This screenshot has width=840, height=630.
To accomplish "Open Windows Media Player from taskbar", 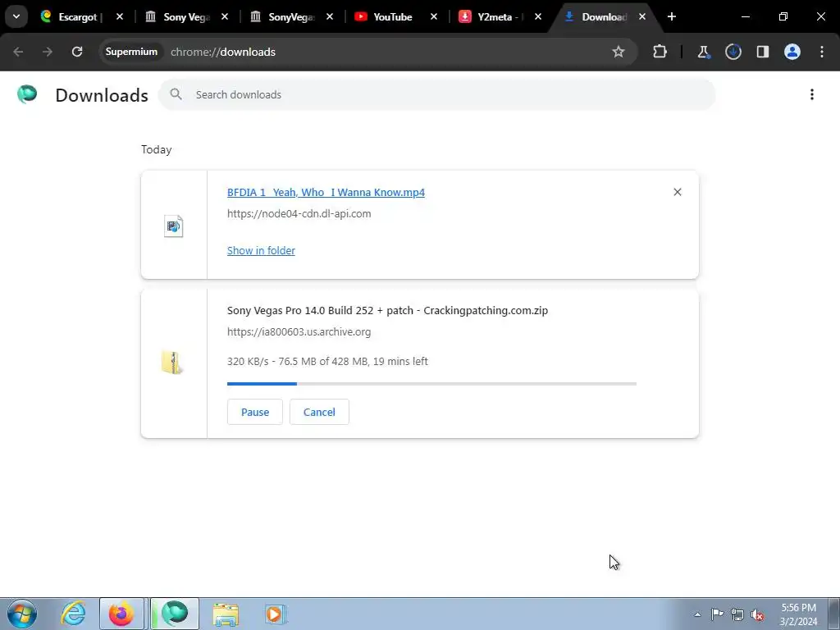I will [x=276, y=614].
